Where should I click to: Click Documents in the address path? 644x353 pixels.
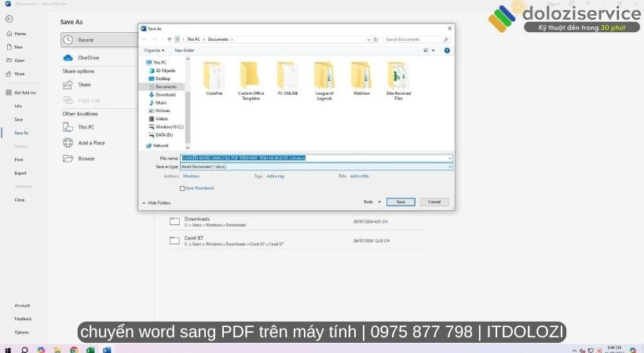click(x=218, y=39)
